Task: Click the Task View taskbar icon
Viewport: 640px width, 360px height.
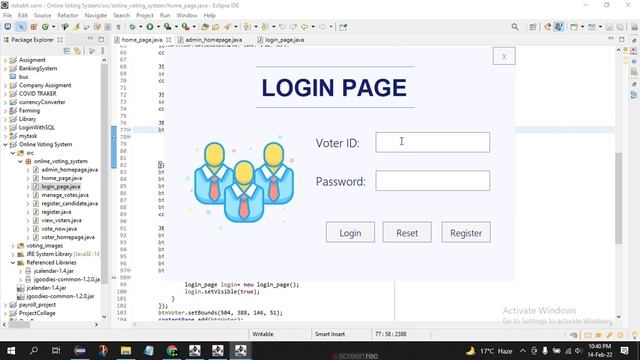Action: [56, 350]
